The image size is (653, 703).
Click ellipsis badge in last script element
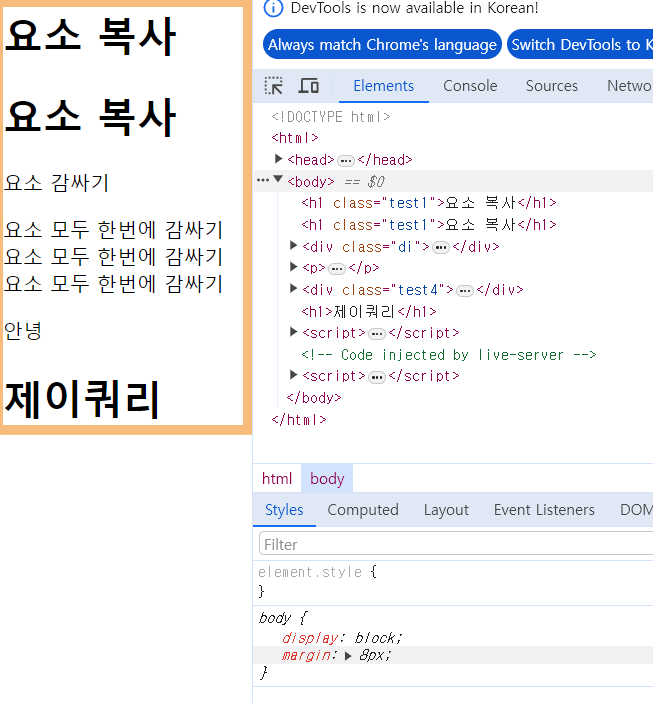(377, 378)
